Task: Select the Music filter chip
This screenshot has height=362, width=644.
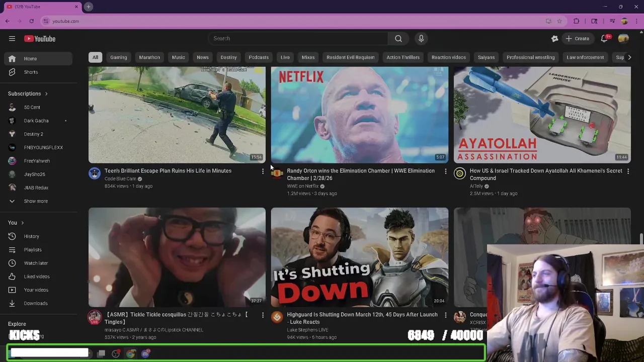Action: point(179,57)
